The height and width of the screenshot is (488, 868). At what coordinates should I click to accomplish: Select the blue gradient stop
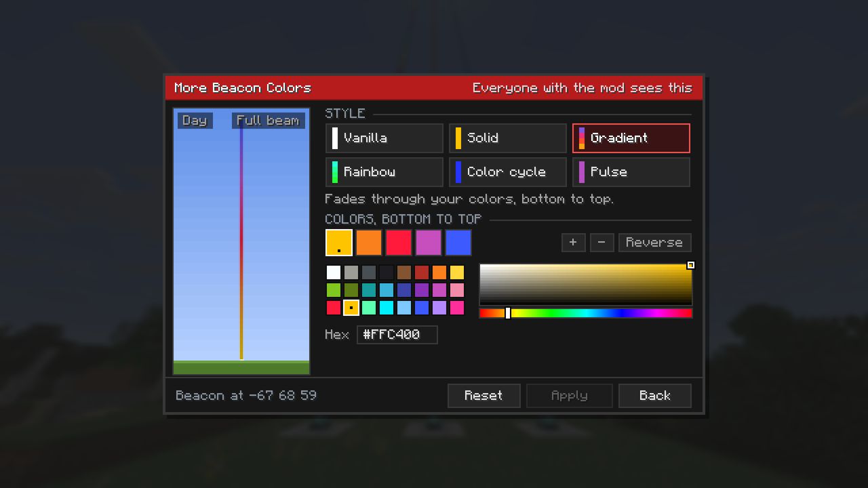point(458,243)
